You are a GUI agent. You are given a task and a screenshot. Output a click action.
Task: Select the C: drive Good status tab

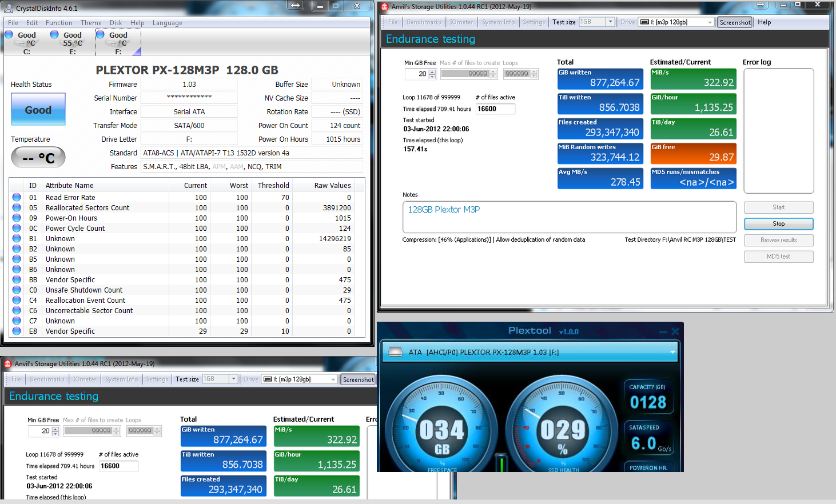[26, 43]
